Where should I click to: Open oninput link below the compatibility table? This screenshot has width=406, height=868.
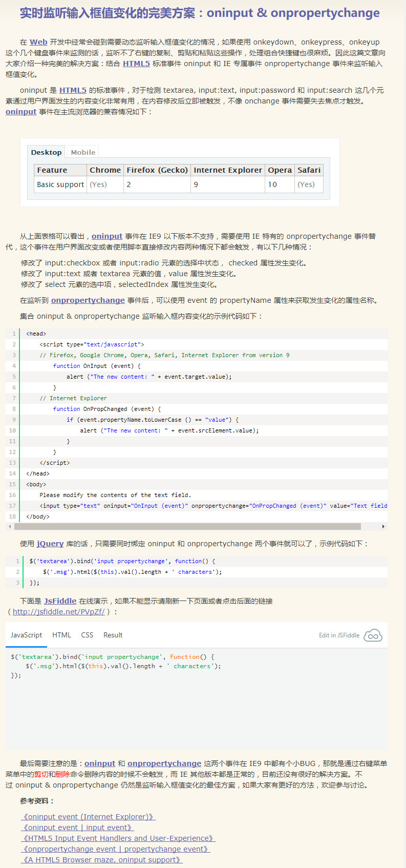tap(107, 236)
